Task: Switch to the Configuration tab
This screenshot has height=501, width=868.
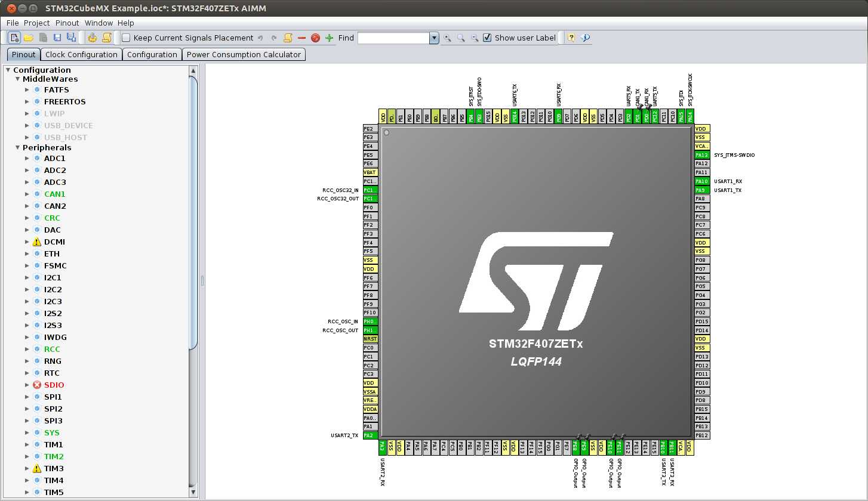Action: (152, 54)
